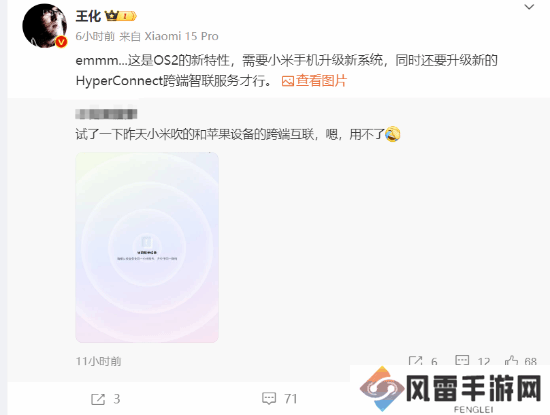Click the quoted post repost icon
The width and height of the screenshot is (550, 415).
pos(415,361)
